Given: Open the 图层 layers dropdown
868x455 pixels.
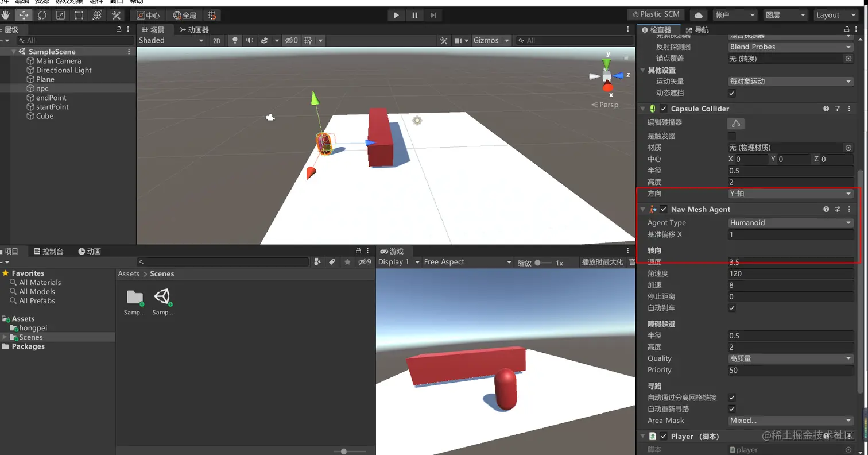Looking at the screenshot, I should 786,15.
